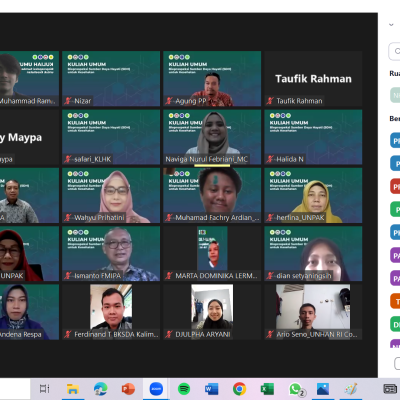
Task: Click muted mic icon next to Taufik Rahman
Action: (x=270, y=101)
